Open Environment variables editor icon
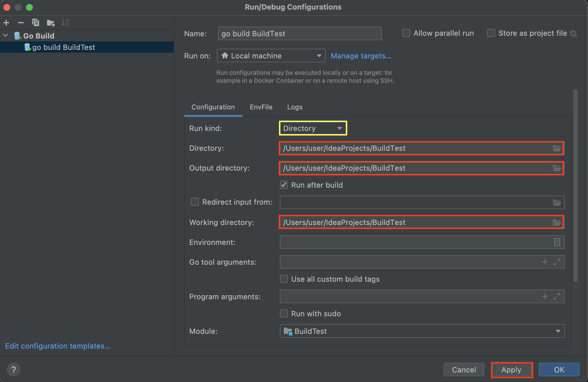This screenshot has width=588, height=382. click(x=557, y=242)
